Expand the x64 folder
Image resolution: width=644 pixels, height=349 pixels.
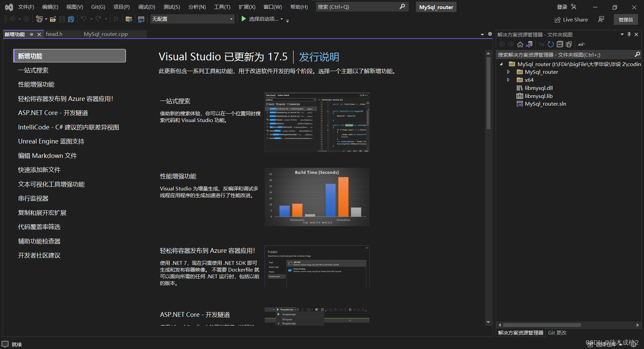click(508, 80)
